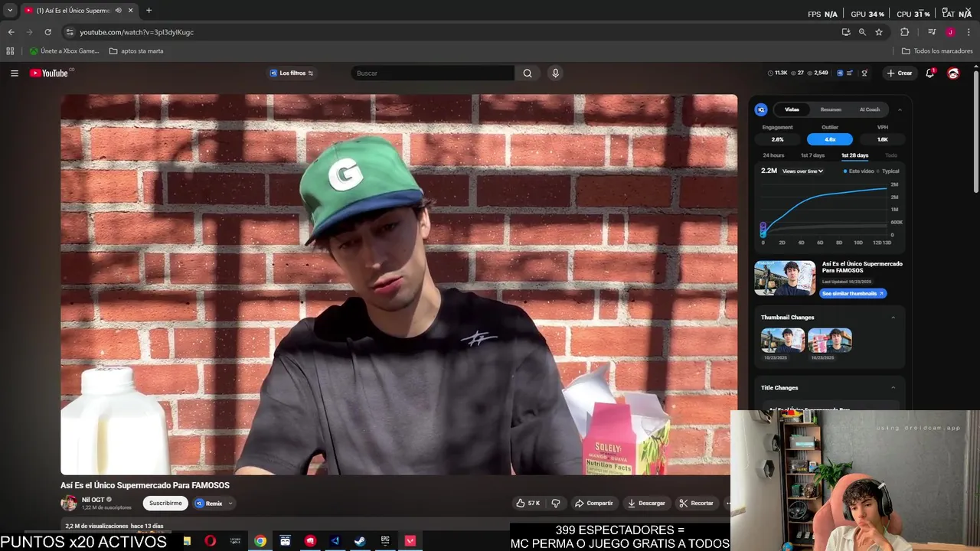Click the main video player
The height and width of the screenshot is (551, 980).
coord(399,285)
